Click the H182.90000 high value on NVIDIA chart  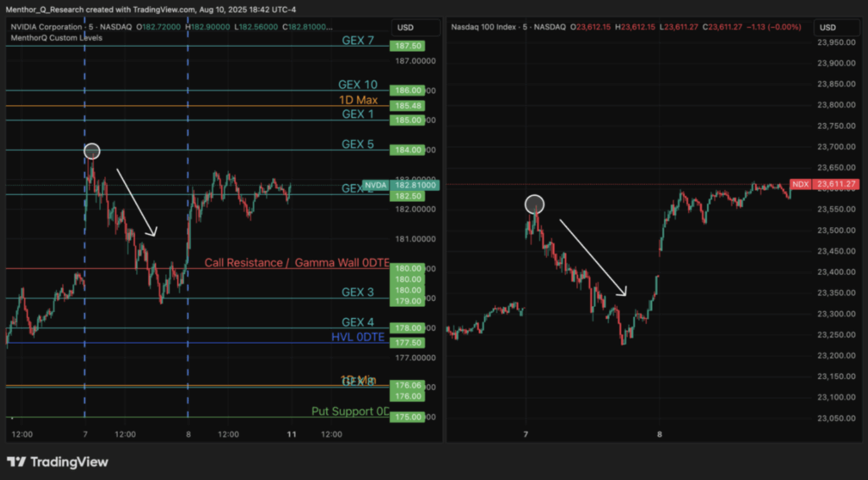tap(208, 26)
